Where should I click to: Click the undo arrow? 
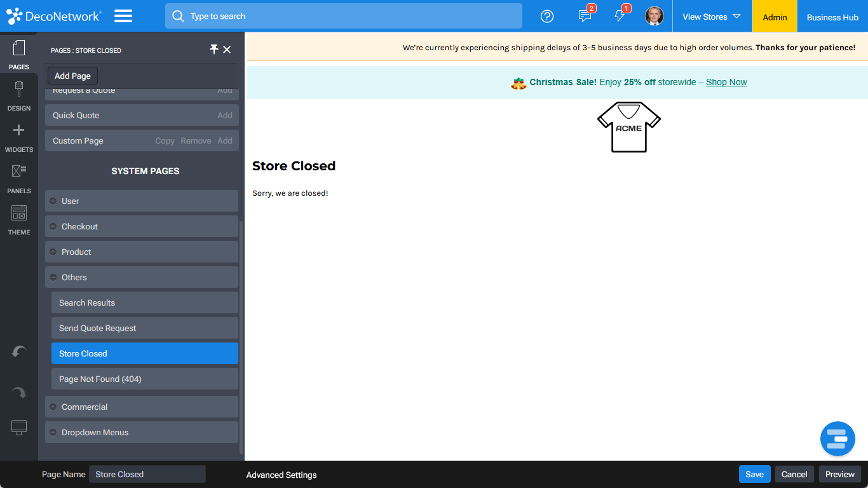[x=18, y=351]
